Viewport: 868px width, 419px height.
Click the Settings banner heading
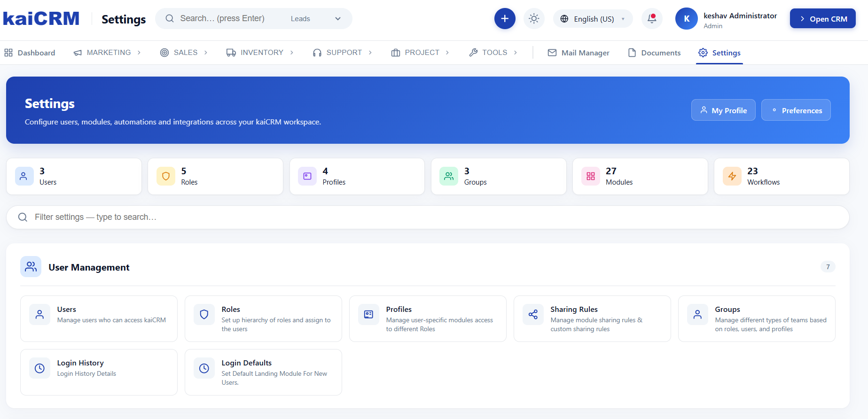50,103
